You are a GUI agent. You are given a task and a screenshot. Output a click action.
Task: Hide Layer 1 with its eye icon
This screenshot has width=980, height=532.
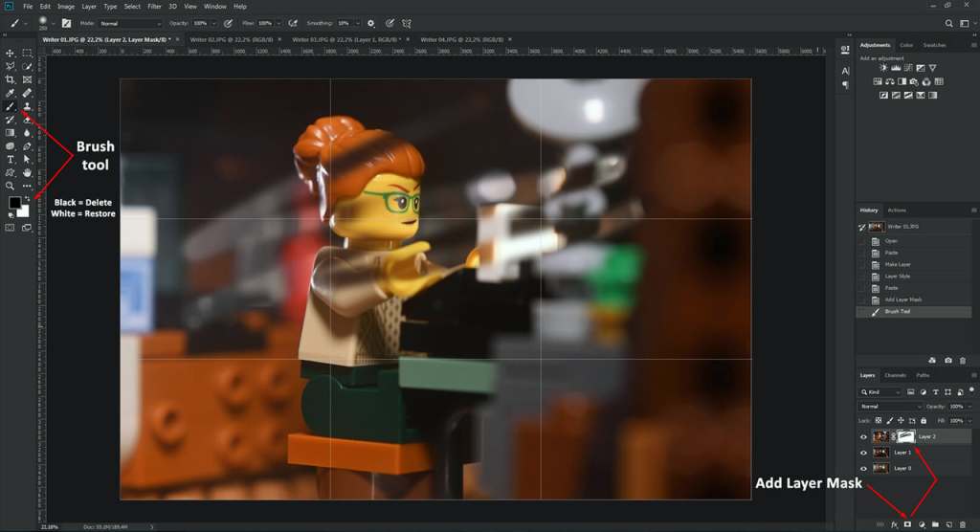tap(864, 452)
